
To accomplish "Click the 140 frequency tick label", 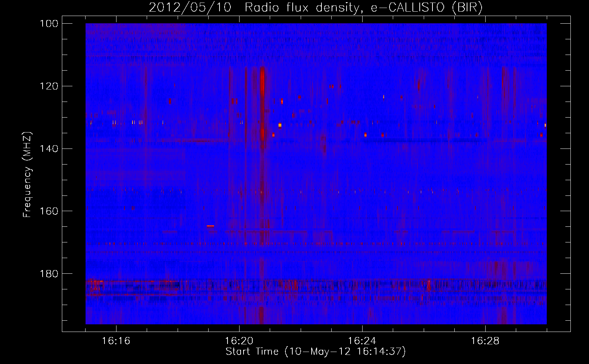I will pos(49,149).
